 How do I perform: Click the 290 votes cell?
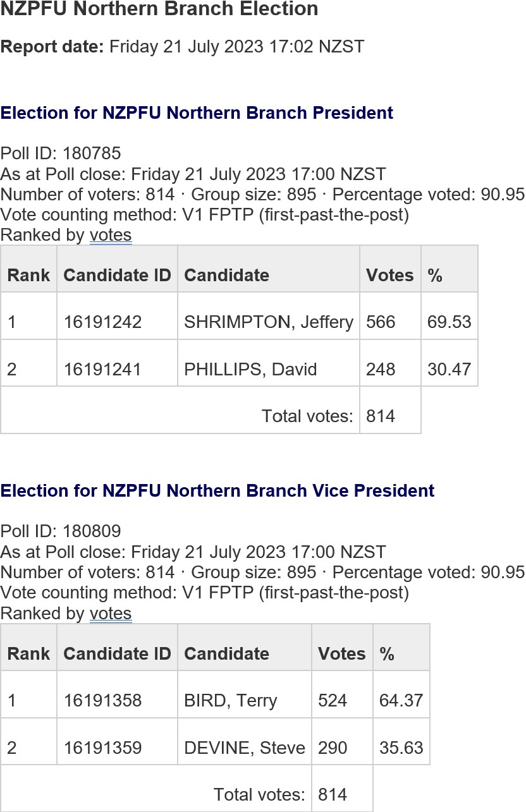342,748
